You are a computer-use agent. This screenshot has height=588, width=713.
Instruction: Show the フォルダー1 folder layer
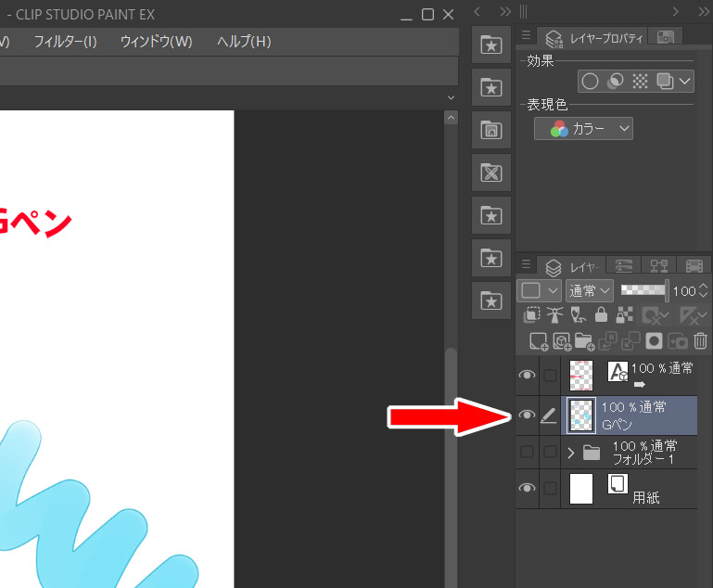(527, 453)
